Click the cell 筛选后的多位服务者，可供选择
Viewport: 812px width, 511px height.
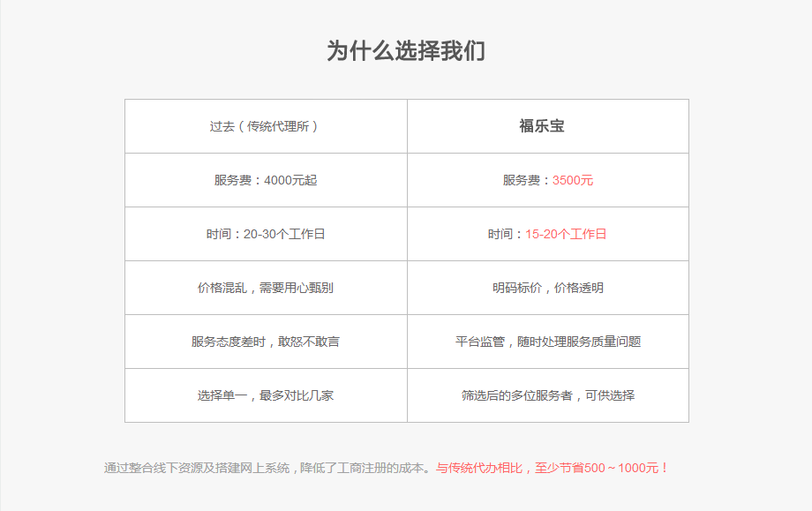[548, 395]
